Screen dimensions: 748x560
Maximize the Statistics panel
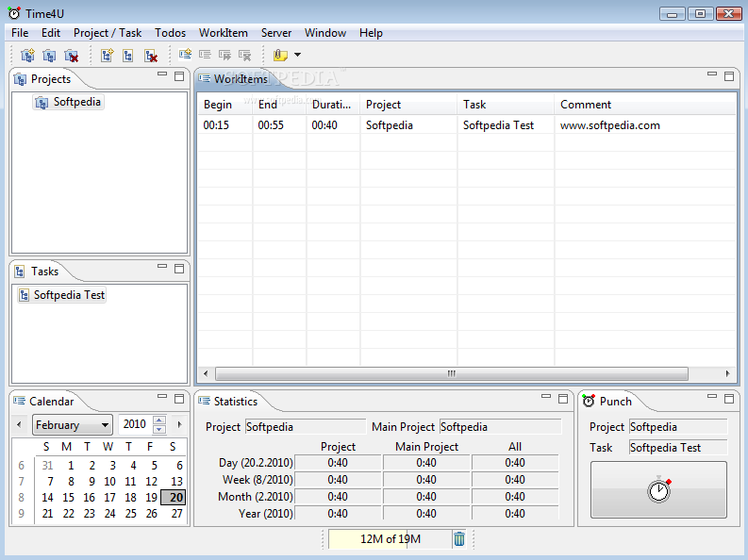(x=563, y=399)
